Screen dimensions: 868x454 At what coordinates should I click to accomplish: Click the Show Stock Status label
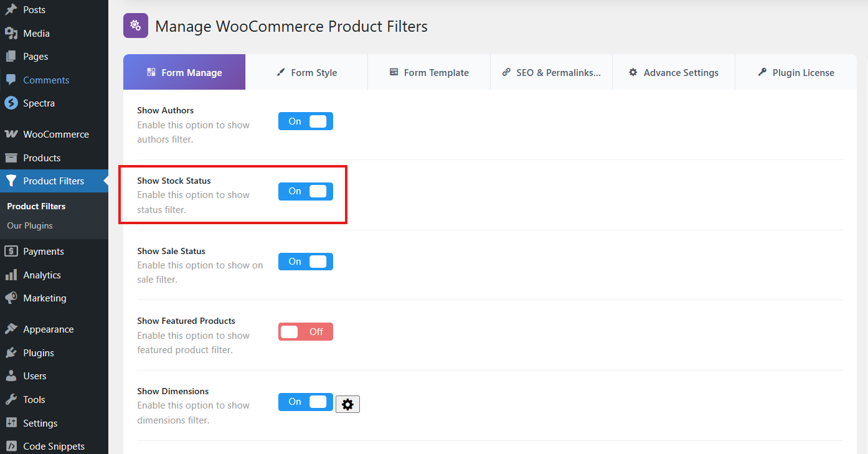coord(174,181)
